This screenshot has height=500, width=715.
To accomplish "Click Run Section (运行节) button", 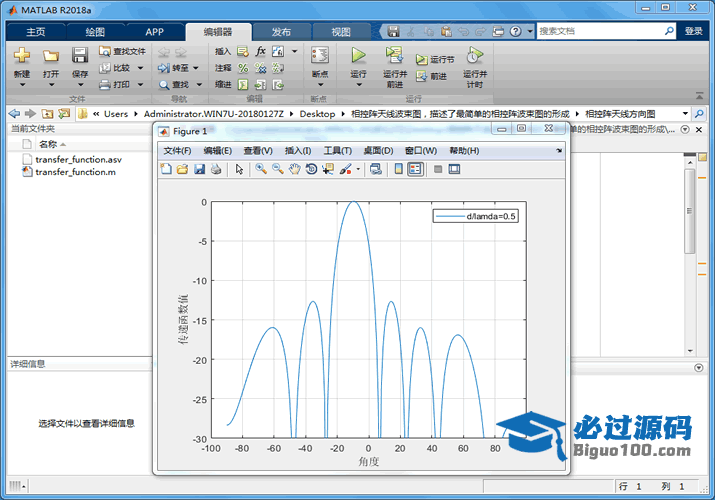I will (x=435, y=59).
